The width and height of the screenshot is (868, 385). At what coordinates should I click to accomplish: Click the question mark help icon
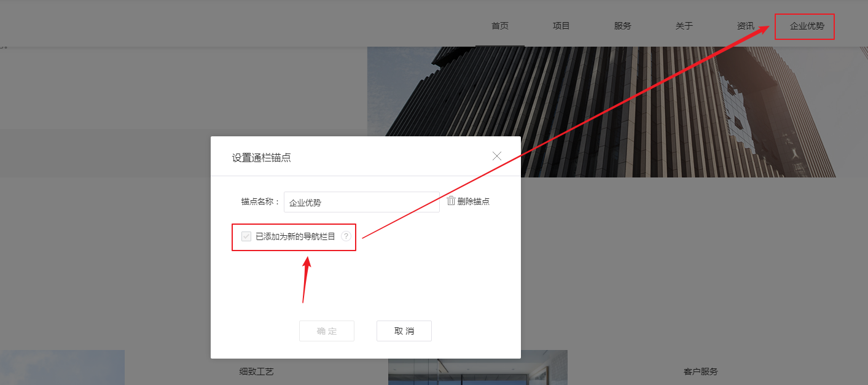coord(346,236)
